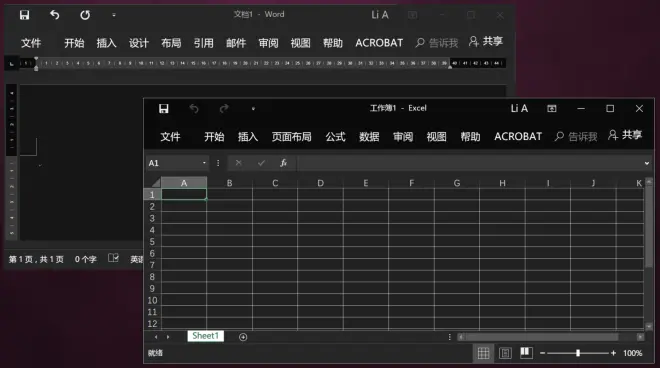Switch to Page Layout view icon
The image size is (660, 368).
(x=505, y=353)
